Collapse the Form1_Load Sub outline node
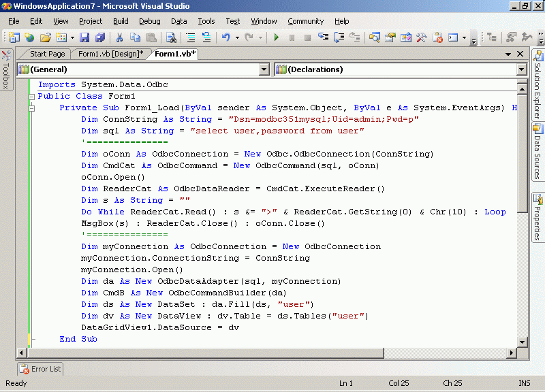 click(31, 108)
